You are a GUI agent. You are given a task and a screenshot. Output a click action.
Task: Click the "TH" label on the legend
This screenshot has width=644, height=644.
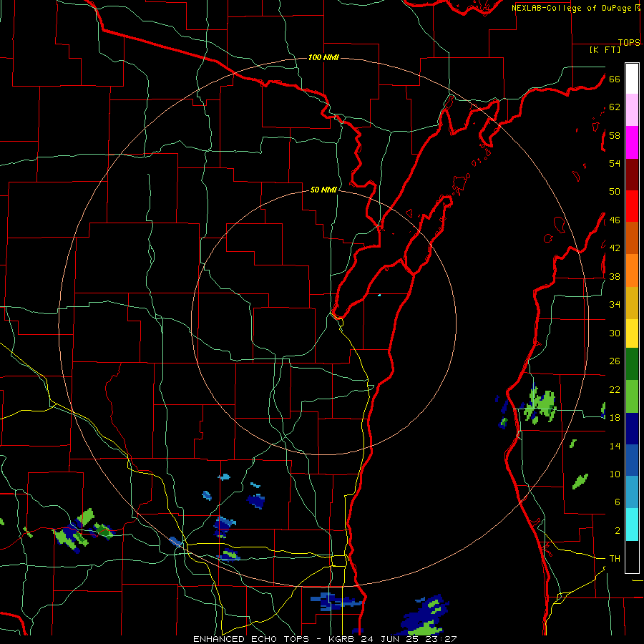pyautogui.click(x=615, y=559)
